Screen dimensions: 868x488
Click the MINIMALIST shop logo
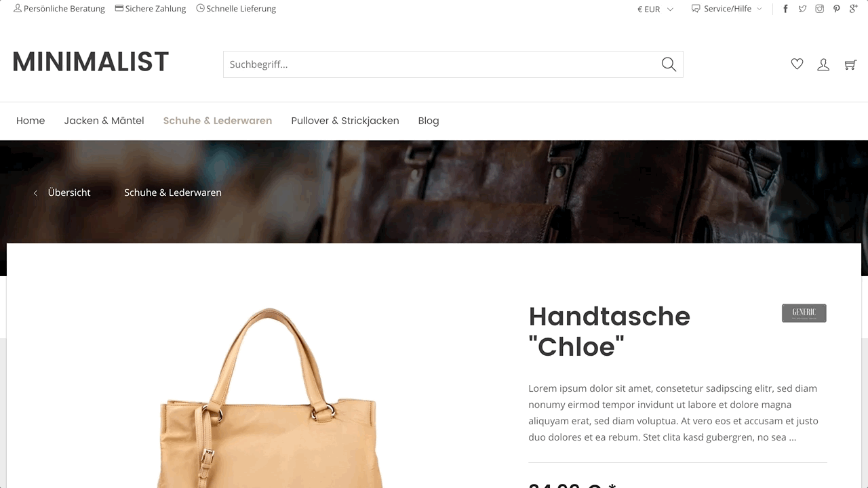(x=91, y=62)
